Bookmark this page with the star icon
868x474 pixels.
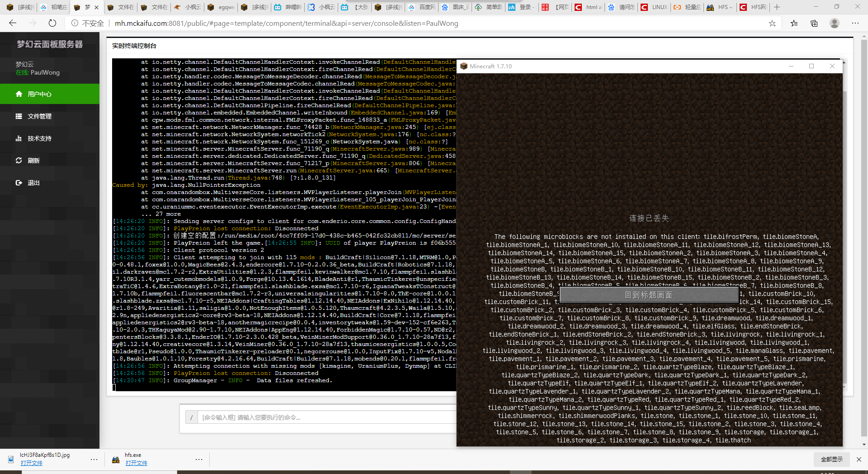click(x=772, y=23)
